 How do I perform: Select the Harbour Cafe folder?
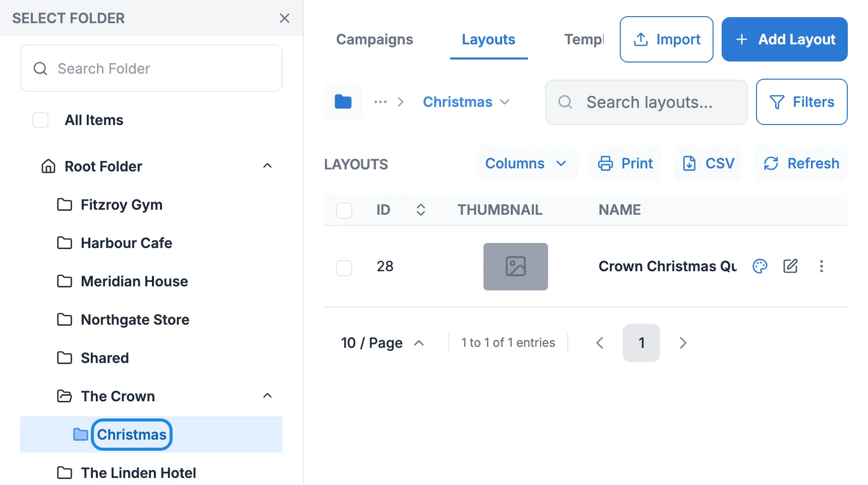point(126,243)
